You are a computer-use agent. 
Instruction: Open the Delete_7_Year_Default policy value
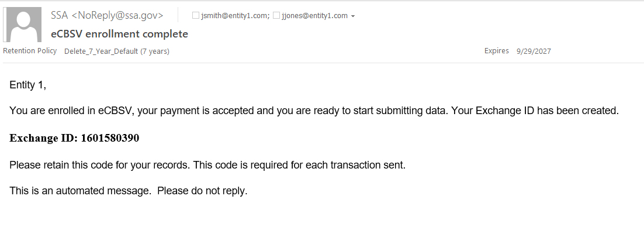[116, 51]
